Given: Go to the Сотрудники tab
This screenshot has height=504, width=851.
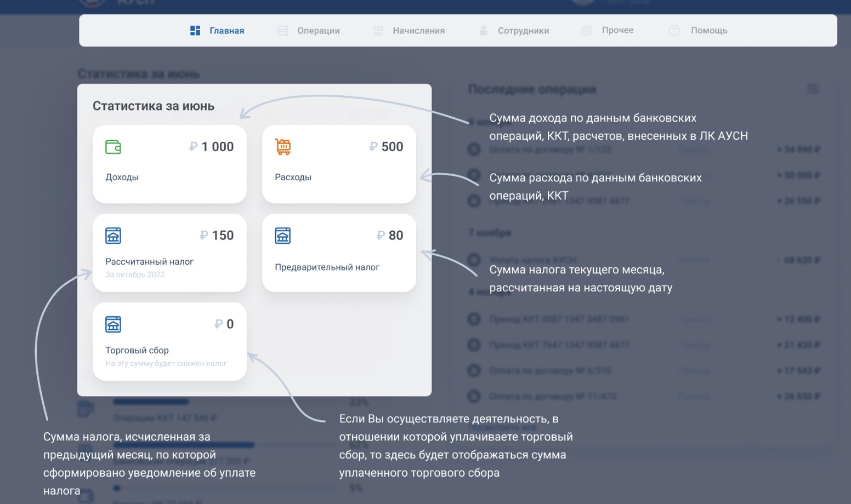Looking at the screenshot, I should 514,31.
